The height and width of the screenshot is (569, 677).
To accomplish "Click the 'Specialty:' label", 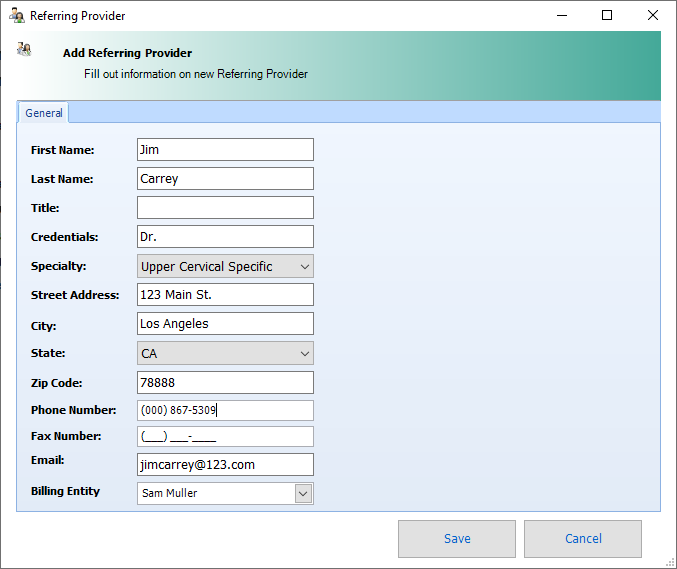I will 58,266.
